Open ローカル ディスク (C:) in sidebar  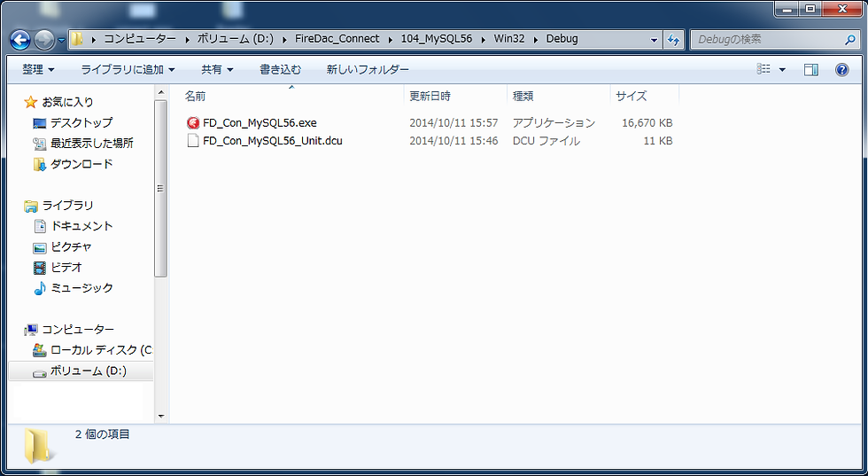coord(101,350)
